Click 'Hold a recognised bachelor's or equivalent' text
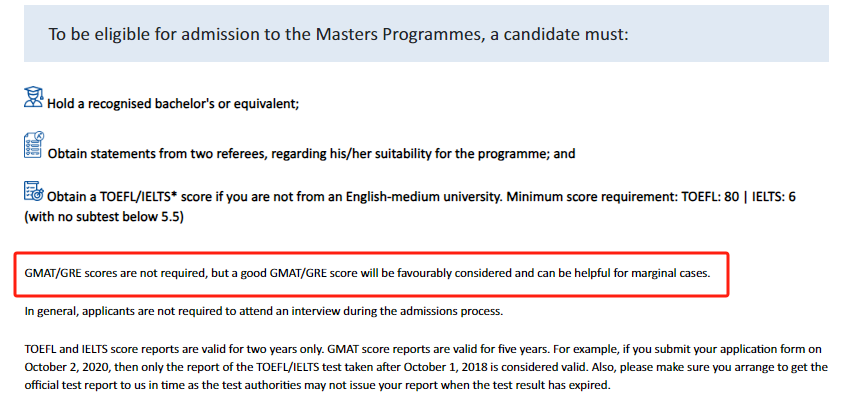The width and height of the screenshot is (854, 415). coord(173,103)
